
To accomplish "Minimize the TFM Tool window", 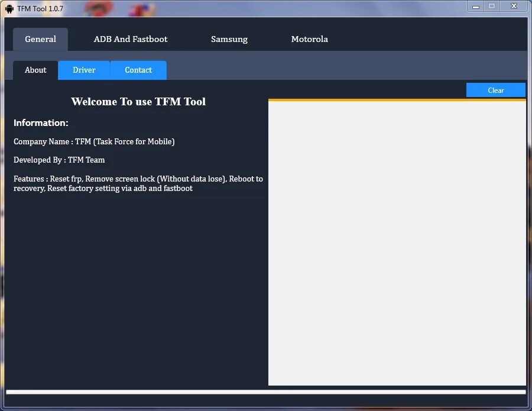I will click(x=476, y=7).
